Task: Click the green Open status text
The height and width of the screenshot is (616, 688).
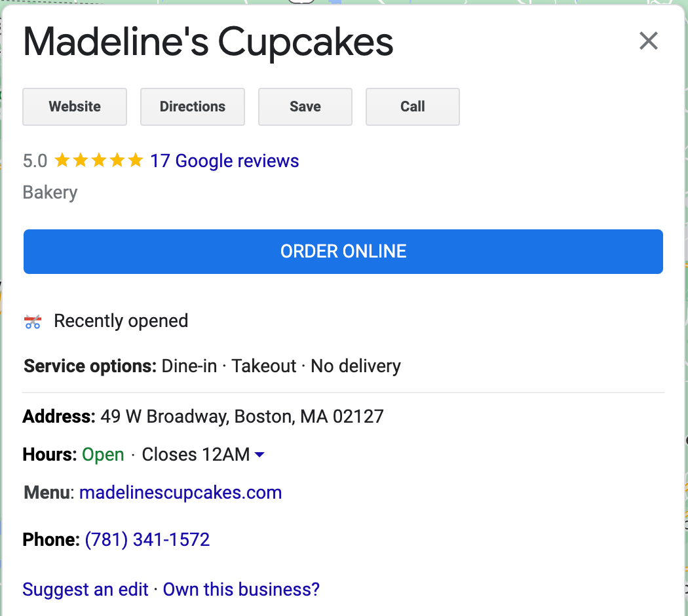Action: click(x=103, y=455)
